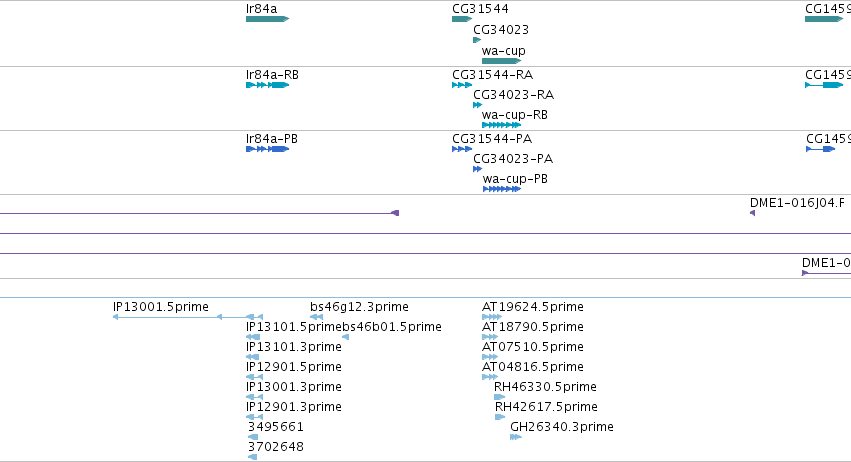Select the AT04816.5prime EST label
The height and width of the screenshot is (462, 851).
point(533,367)
